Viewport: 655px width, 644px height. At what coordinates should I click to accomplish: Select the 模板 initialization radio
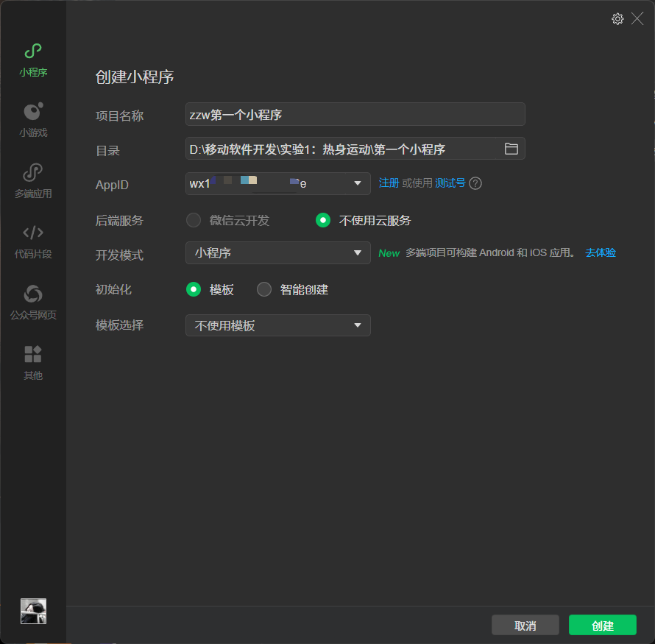click(x=194, y=289)
